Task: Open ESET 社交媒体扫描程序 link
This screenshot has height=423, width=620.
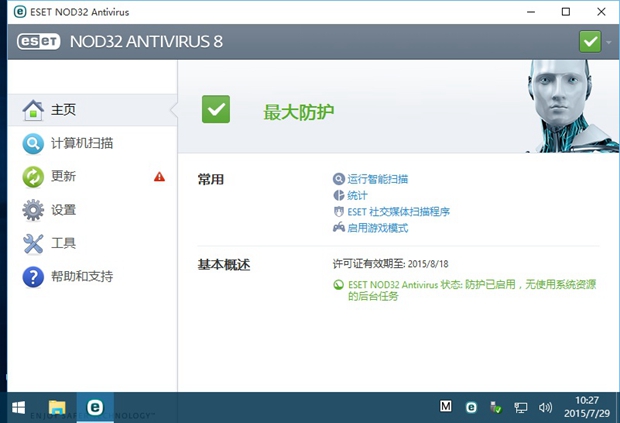Action: click(x=399, y=212)
